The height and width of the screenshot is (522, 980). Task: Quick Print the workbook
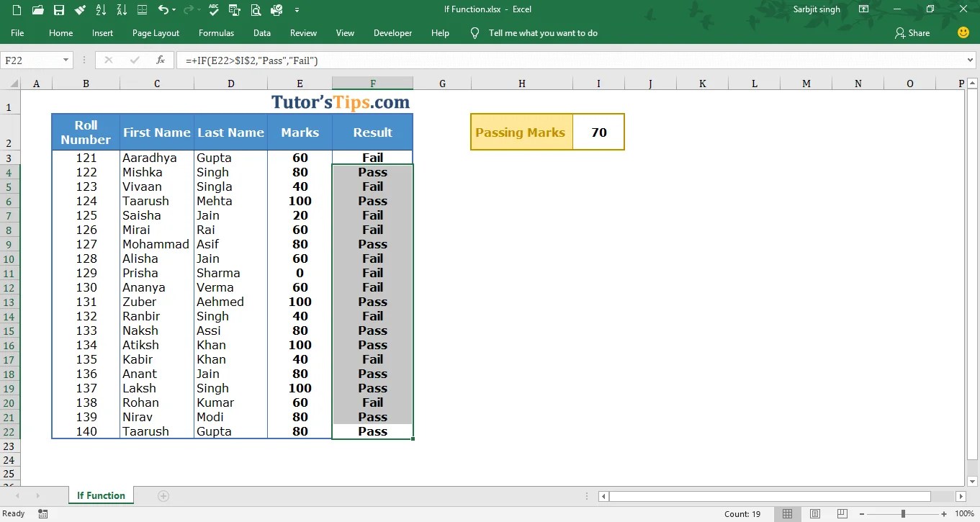277,9
